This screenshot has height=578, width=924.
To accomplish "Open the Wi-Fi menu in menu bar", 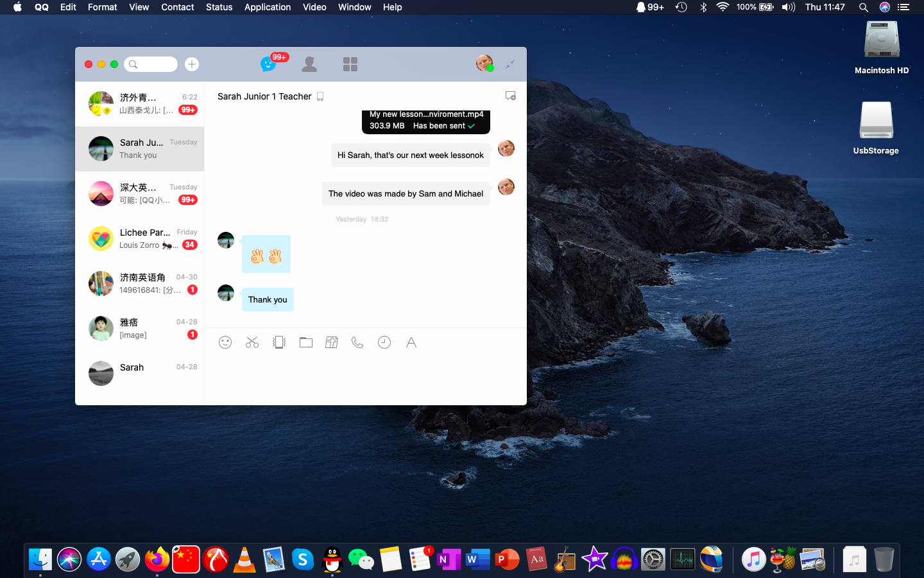I will point(723,7).
